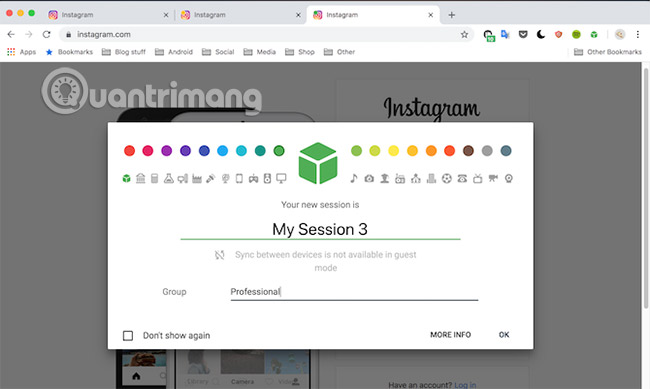Click the Pocket extension icon
Image resolution: width=650 pixels, height=389 pixels.
(523, 34)
